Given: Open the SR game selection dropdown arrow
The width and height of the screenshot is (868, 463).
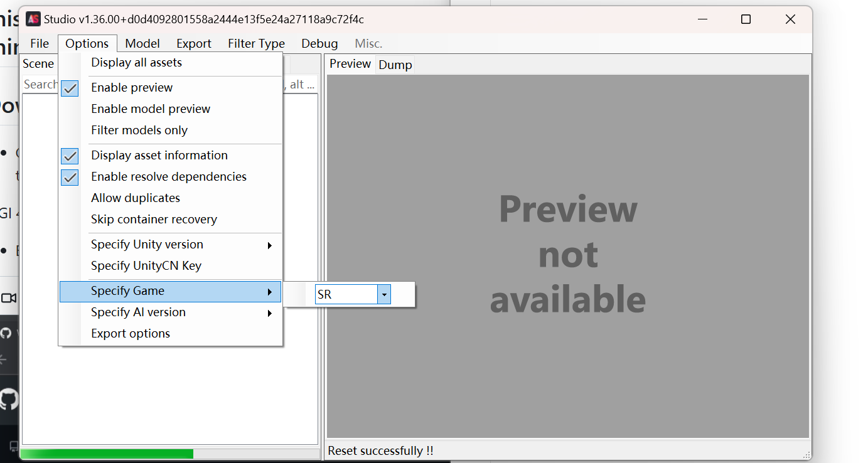Looking at the screenshot, I should pos(384,294).
